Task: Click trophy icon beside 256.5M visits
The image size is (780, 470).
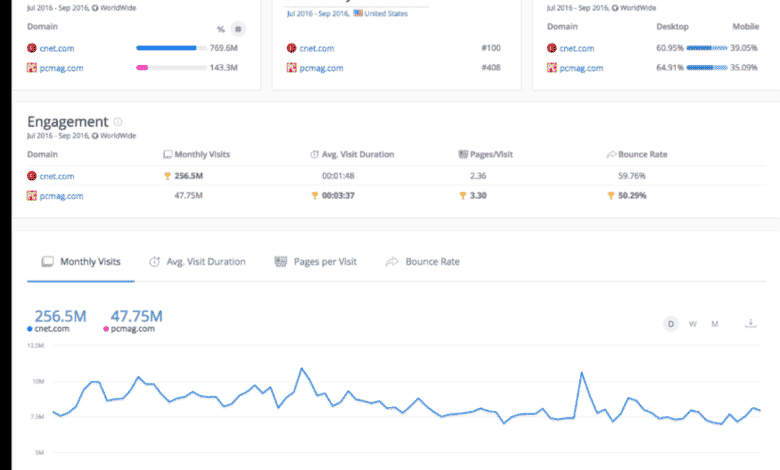Action: point(167,176)
